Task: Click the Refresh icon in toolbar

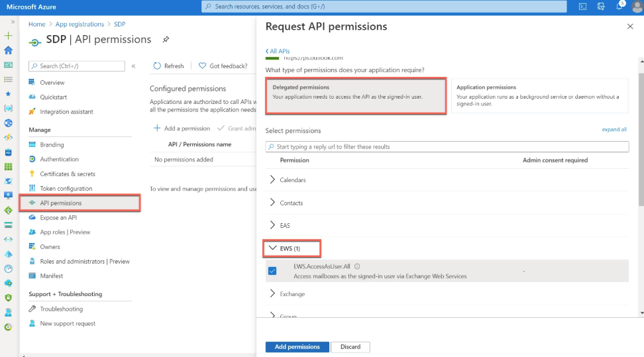Action: [157, 66]
